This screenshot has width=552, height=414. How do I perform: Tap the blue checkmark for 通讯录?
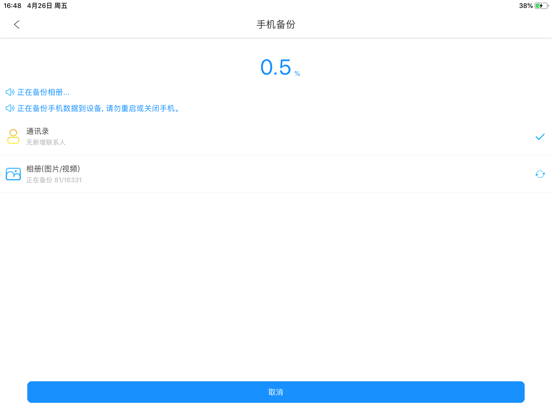click(x=540, y=137)
